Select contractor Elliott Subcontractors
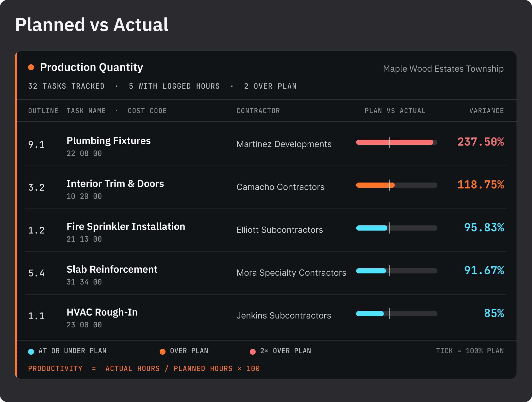The height and width of the screenshot is (402, 532). point(280,230)
